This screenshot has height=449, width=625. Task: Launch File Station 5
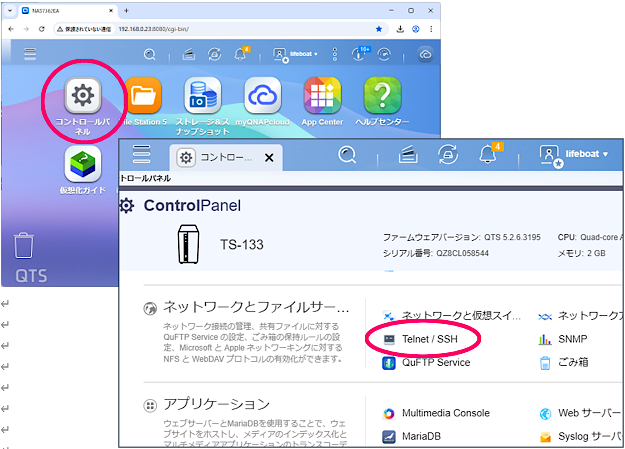coord(144,98)
